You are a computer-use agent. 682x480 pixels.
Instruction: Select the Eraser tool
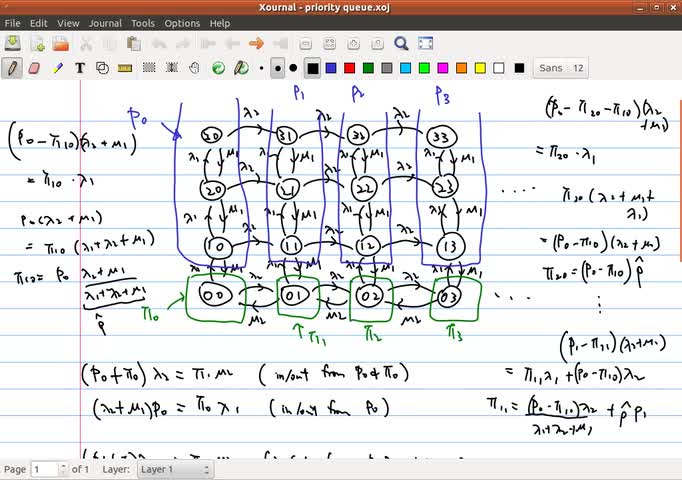(34, 68)
